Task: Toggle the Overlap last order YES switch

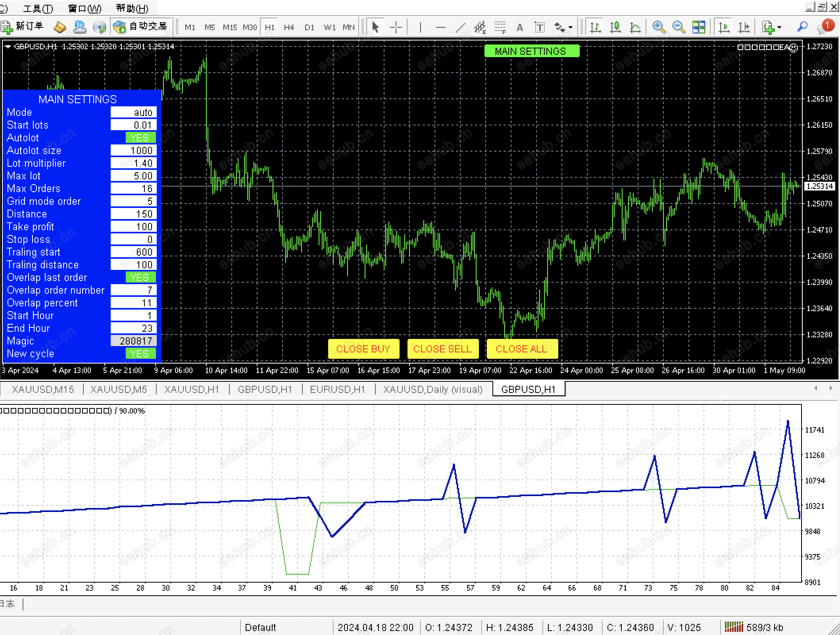Action: coord(140,277)
